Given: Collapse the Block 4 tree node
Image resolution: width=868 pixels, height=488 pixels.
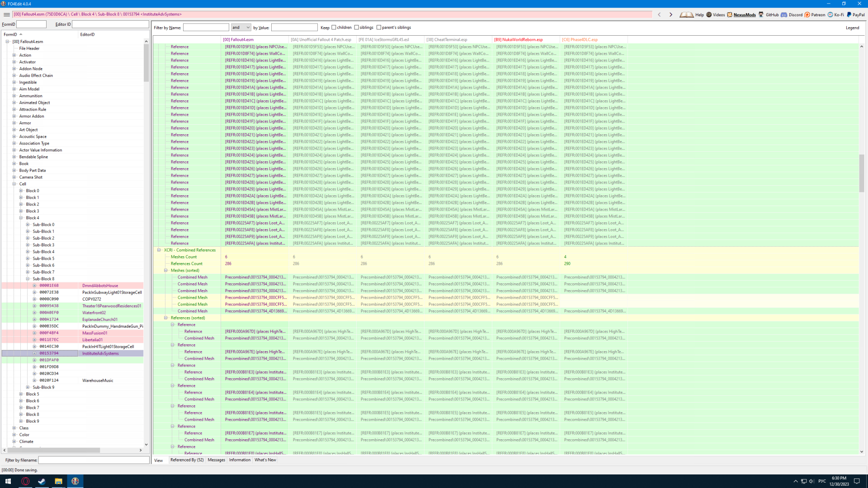Looking at the screenshot, I should click(21, 218).
